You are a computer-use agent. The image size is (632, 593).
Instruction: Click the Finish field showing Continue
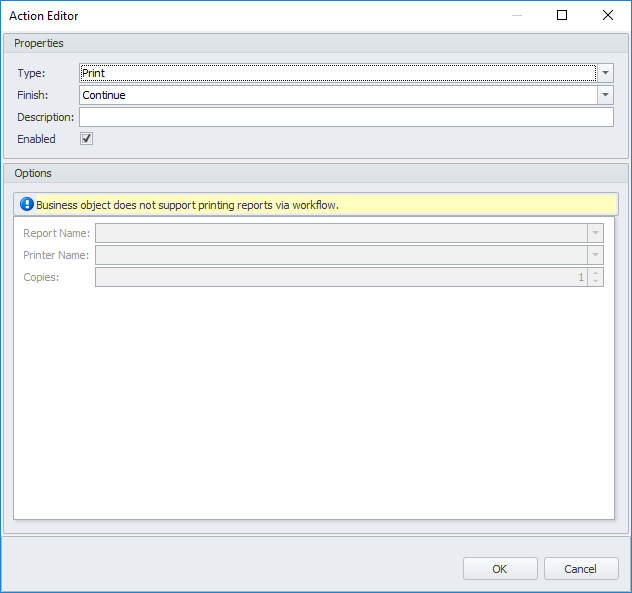click(338, 95)
